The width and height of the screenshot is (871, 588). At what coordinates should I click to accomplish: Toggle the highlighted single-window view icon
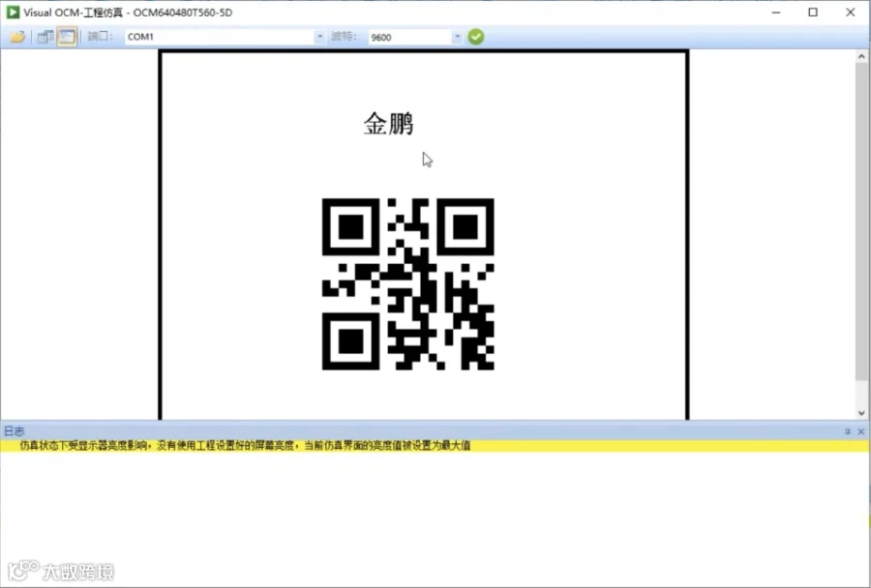pos(67,37)
